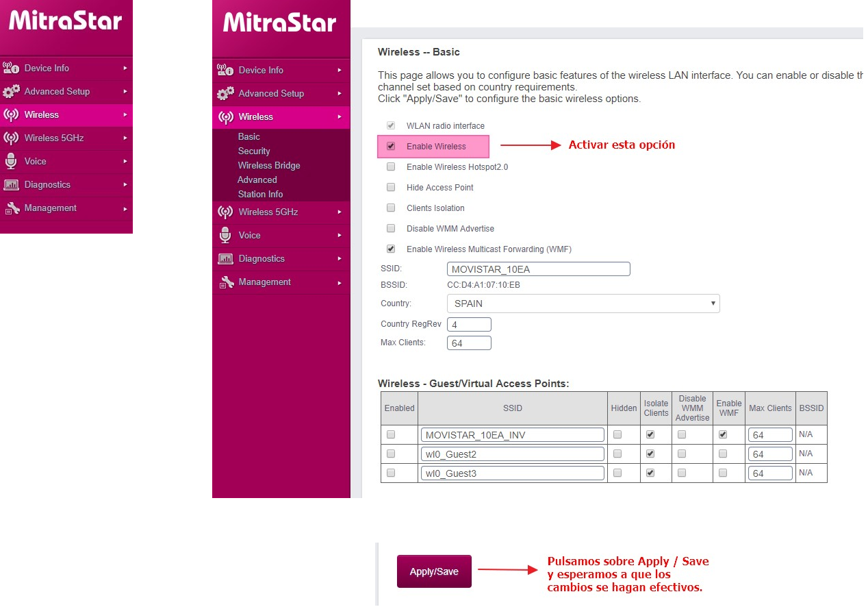Expand the Diagnostics arrow in the far-left menu
The height and width of the screenshot is (607, 868).
(125, 185)
